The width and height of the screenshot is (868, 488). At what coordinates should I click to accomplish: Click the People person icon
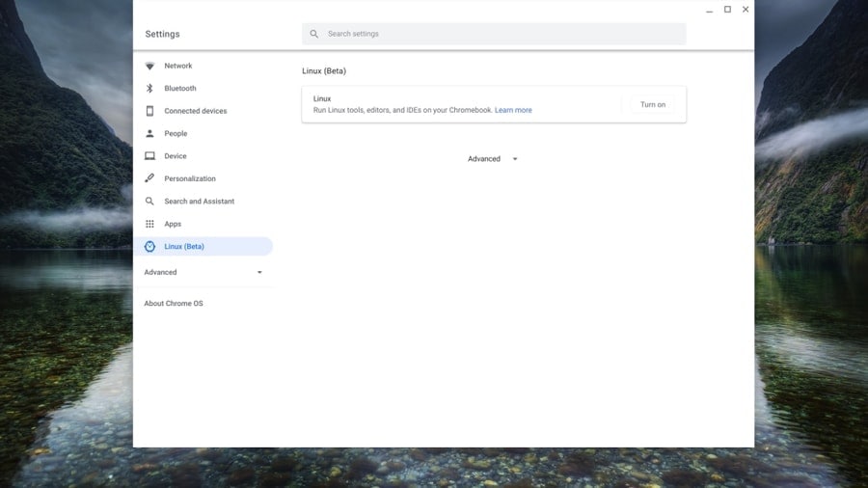click(x=149, y=133)
